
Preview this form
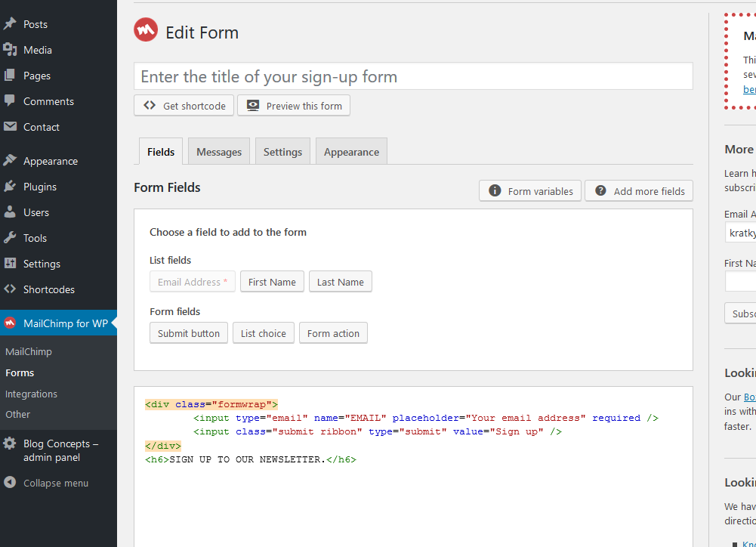[294, 106]
